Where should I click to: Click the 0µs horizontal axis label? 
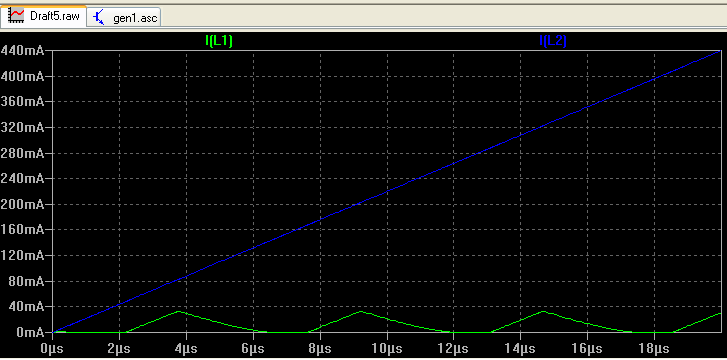click(x=52, y=348)
